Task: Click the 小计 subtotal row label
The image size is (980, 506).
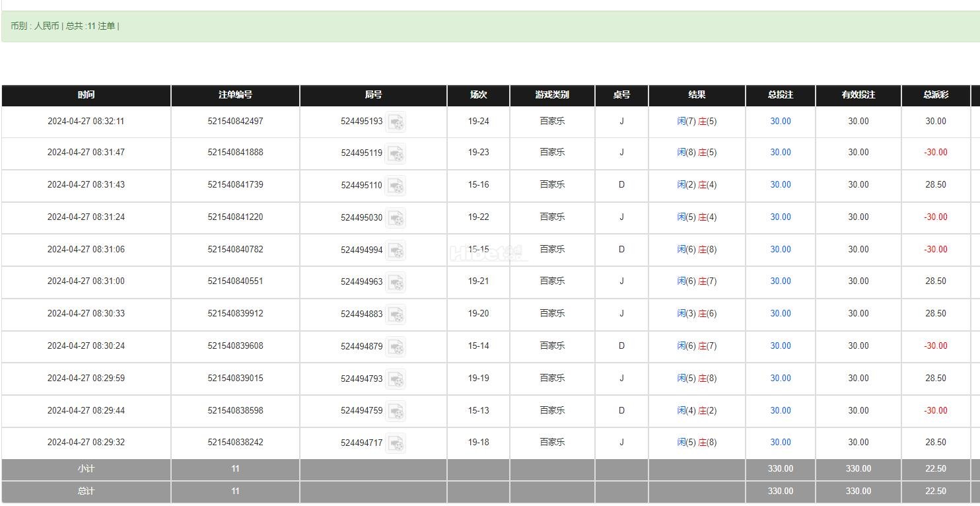Action: 86,469
